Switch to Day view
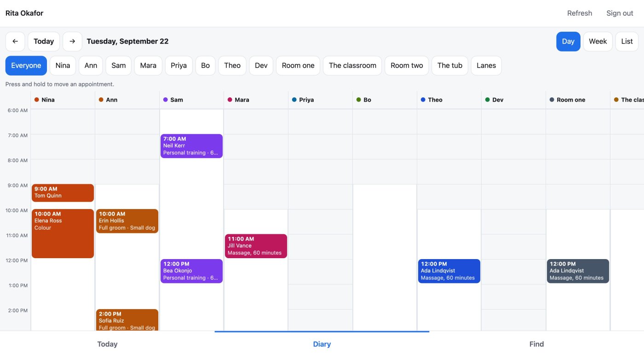 point(568,41)
